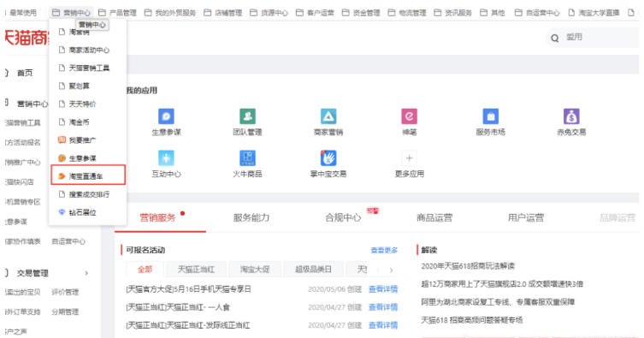Open the 互动中心 app icon
Viewport: 644px width, 338px height.
tap(166, 158)
